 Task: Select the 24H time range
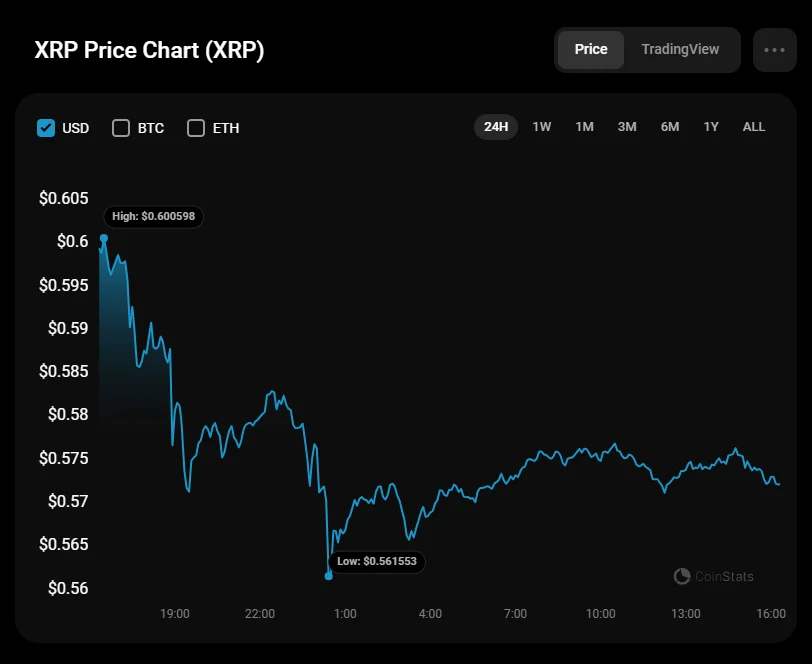coord(496,127)
